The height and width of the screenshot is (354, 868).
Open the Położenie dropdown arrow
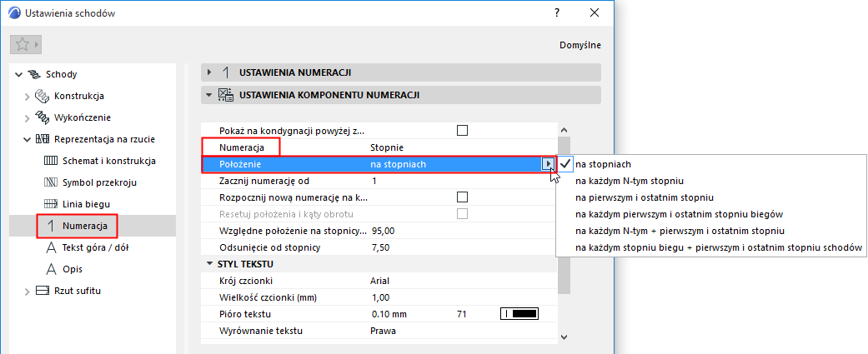point(548,164)
